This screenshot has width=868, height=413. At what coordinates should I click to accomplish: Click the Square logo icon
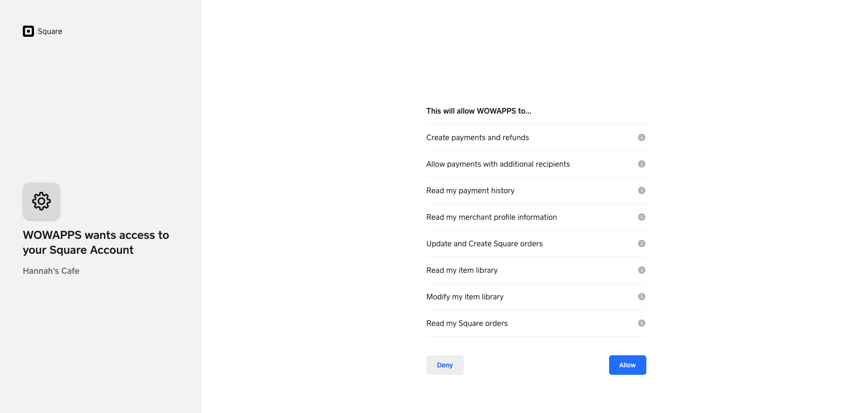[x=28, y=31]
